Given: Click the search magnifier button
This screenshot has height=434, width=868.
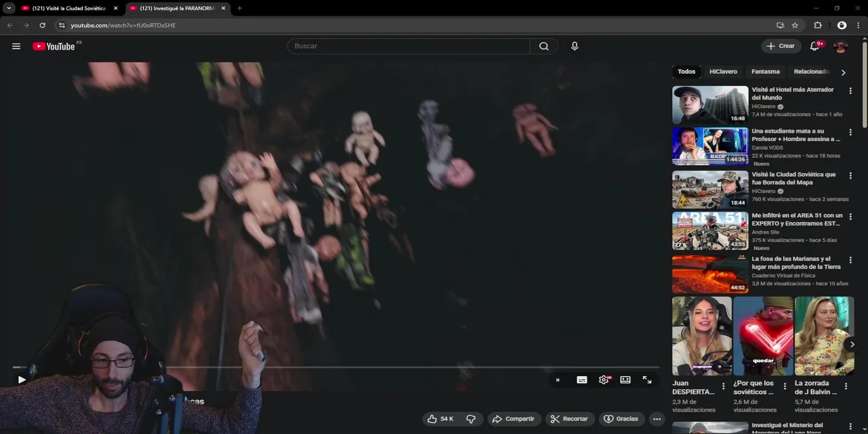Looking at the screenshot, I should [544, 46].
